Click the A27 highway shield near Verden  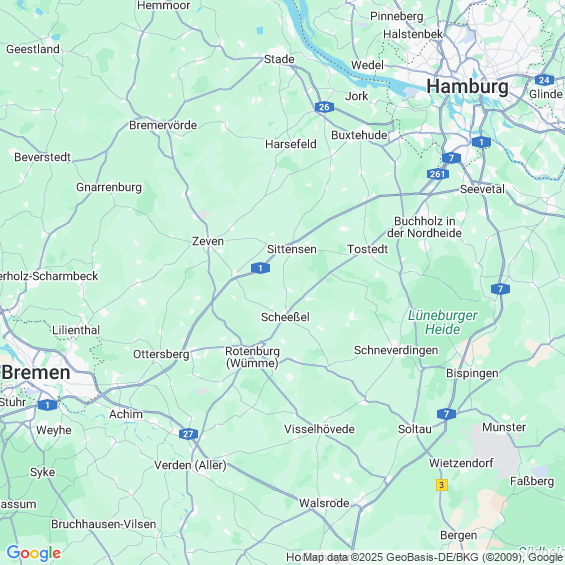[x=188, y=434]
